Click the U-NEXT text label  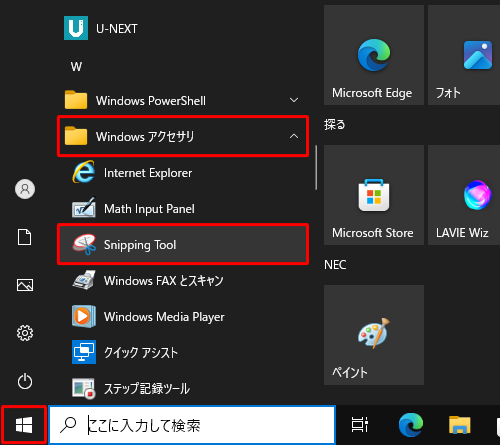[x=117, y=29]
